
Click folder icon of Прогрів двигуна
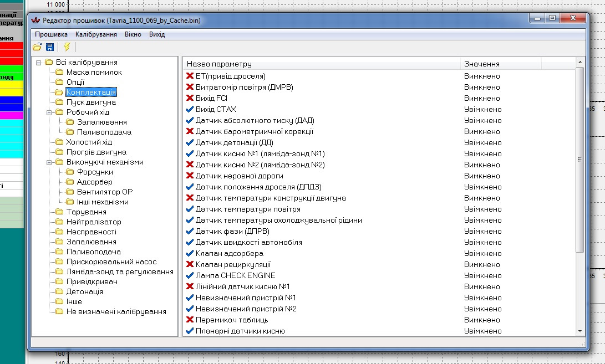(59, 152)
